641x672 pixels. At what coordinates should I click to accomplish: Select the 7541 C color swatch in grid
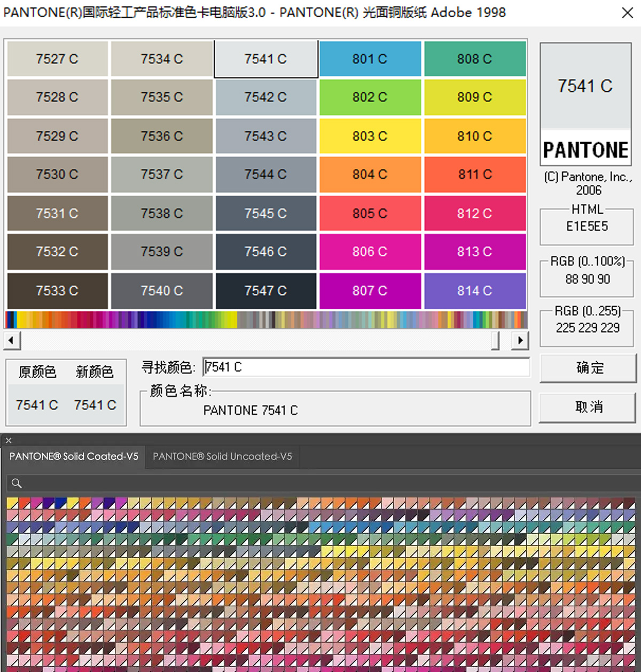(266, 59)
